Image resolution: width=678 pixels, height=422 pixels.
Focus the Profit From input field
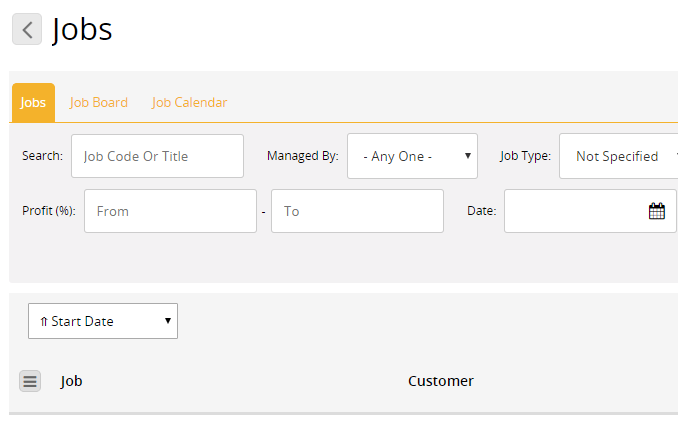click(x=170, y=211)
